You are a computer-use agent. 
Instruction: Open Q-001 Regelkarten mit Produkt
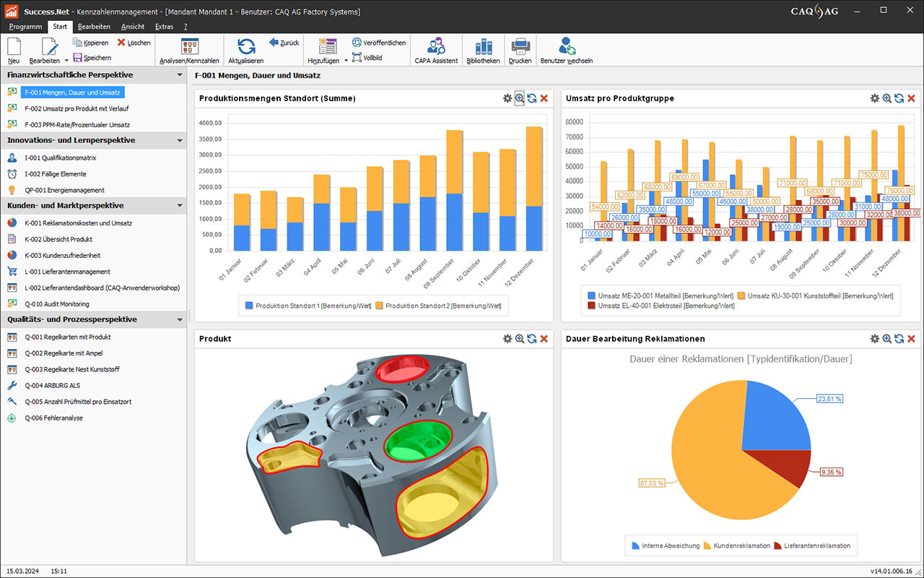68,337
